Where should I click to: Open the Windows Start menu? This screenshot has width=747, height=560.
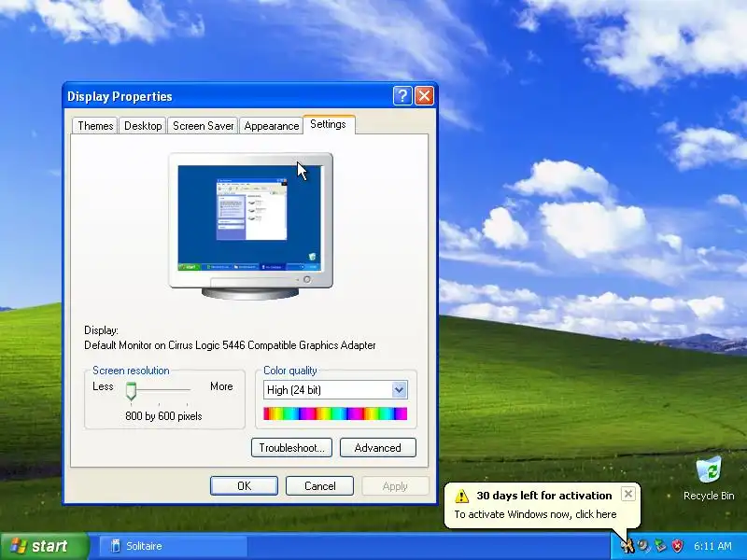pyautogui.click(x=44, y=546)
